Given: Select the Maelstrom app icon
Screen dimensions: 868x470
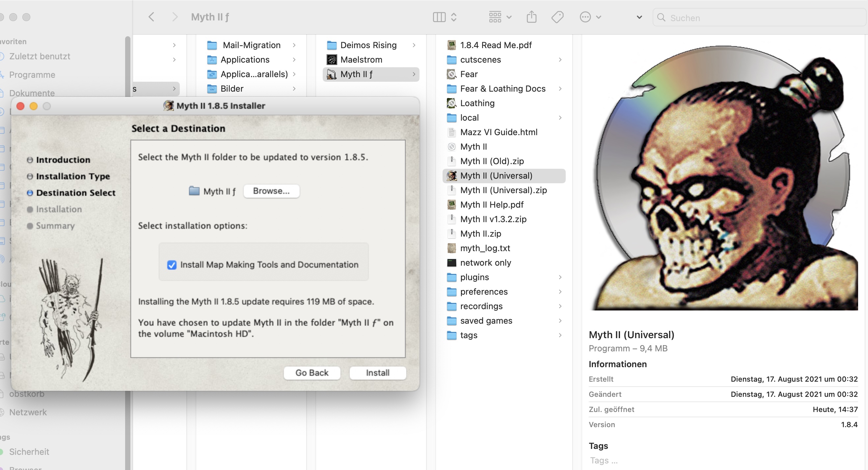Looking at the screenshot, I should pos(332,60).
